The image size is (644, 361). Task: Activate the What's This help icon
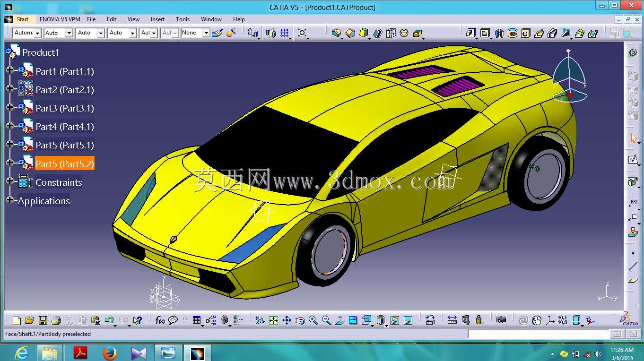(x=137, y=320)
